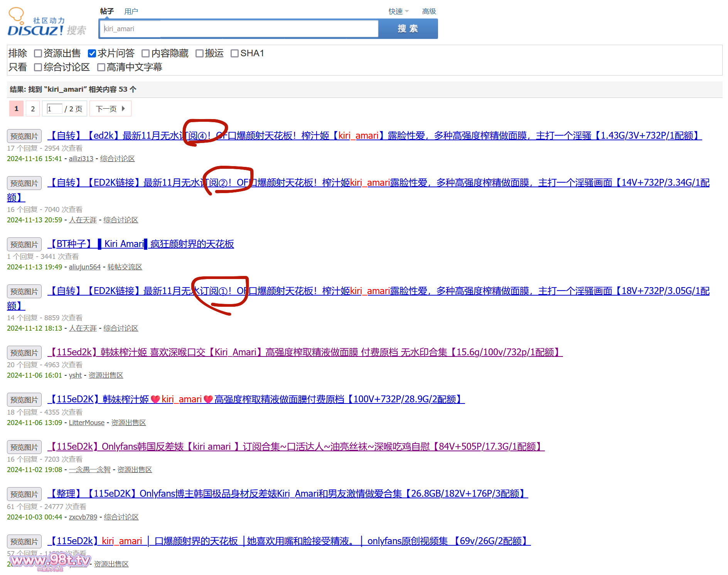Image resolution: width=728 pixels, height=575 pixels.
Task: Check the 综合讨论区 only-view checkbox
Action: pyautogui.click(x=38, y=67)
